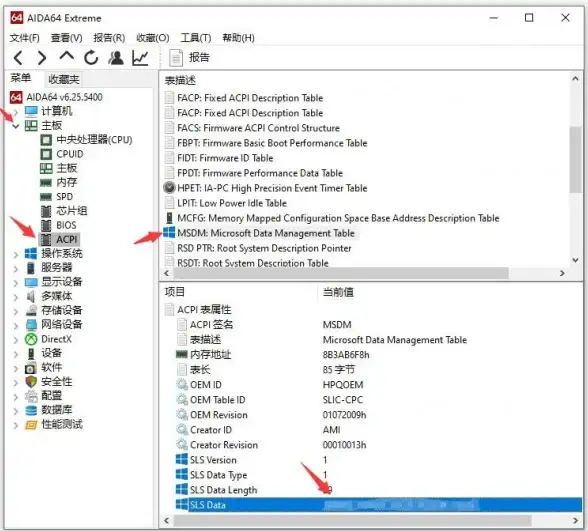Select RSD PTR: Root System Description Pointer
The width and height of the screenshot is (588, 531).
(x=264, y=248)
